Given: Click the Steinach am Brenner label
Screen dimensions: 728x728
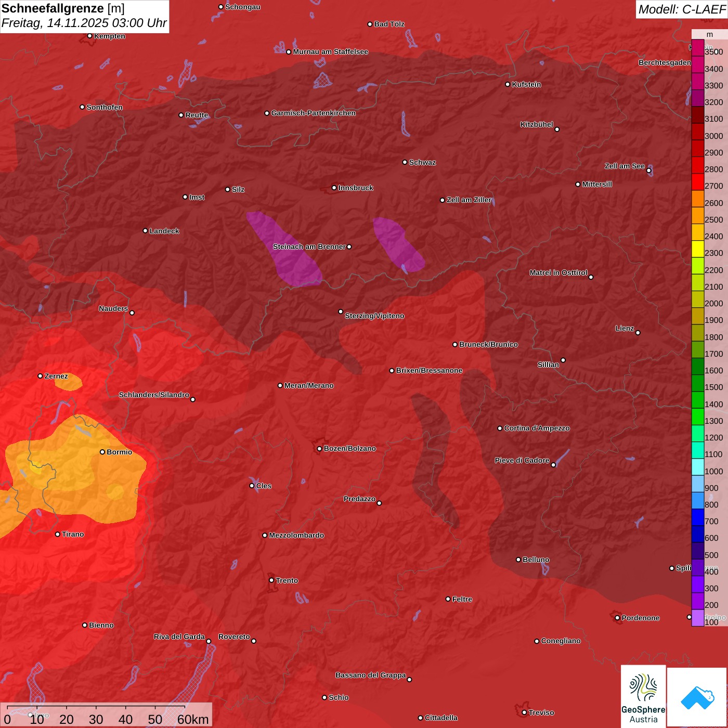Looking at the screenshot, I should pyautogui.click(x=309, y=246).
